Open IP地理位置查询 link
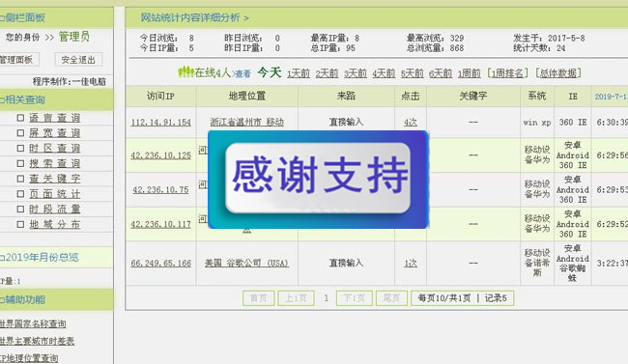 point(29,358)
